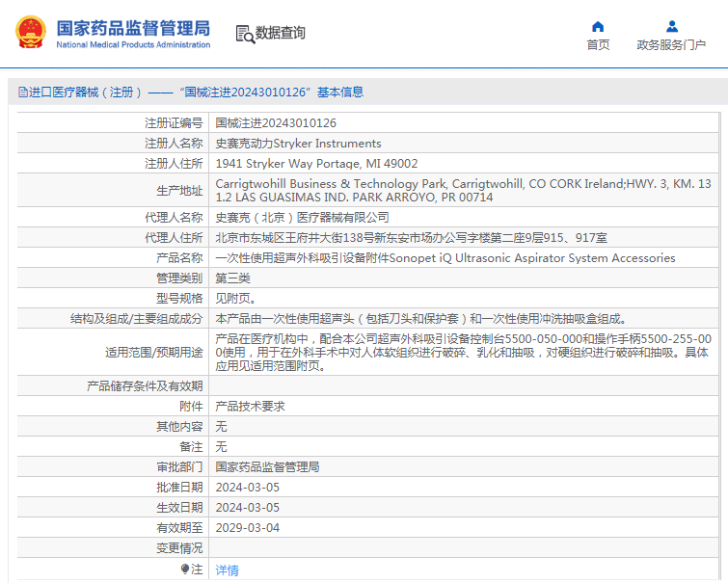
Task: Open the 详情 link
Action: (x=227, y=570)
